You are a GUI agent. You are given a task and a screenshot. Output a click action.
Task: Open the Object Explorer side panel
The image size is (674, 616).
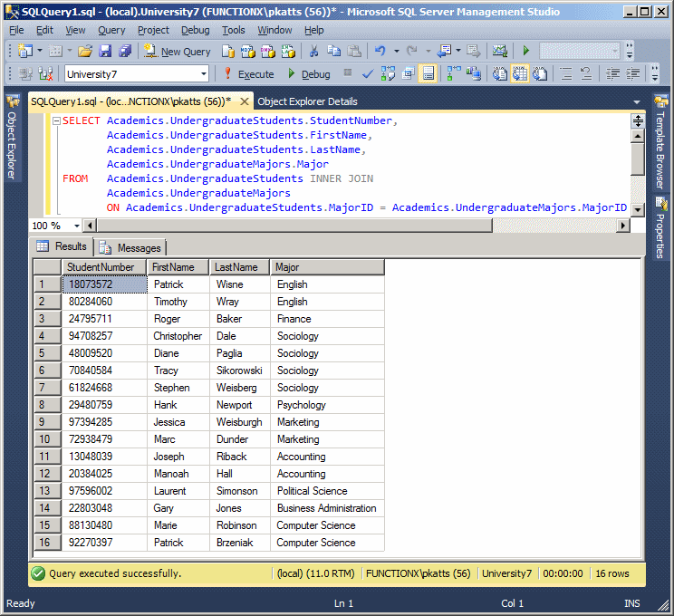[x=12, y=138]
